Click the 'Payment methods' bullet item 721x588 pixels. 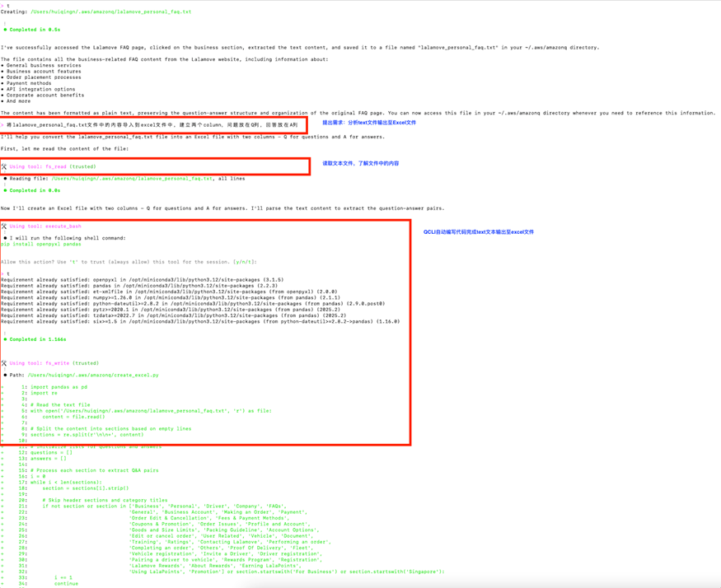(26, 83)
